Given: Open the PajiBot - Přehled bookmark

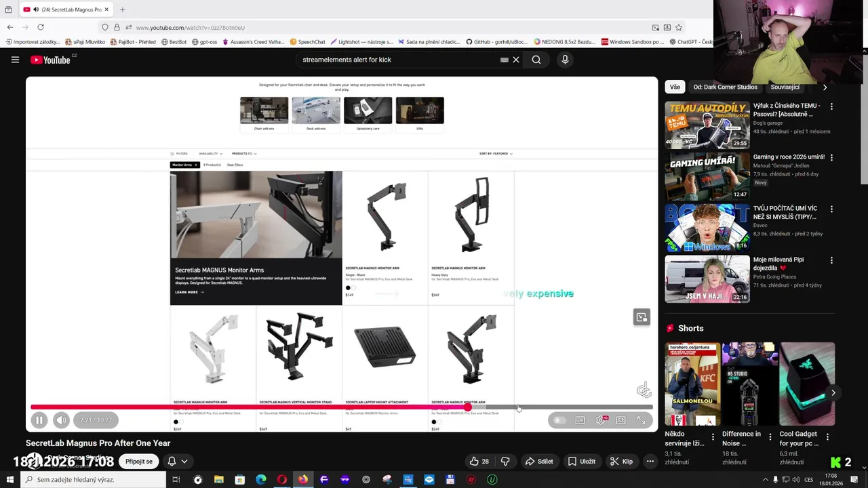Looking at the screenshot, I should pyautogui.click(x=133, y=42).
